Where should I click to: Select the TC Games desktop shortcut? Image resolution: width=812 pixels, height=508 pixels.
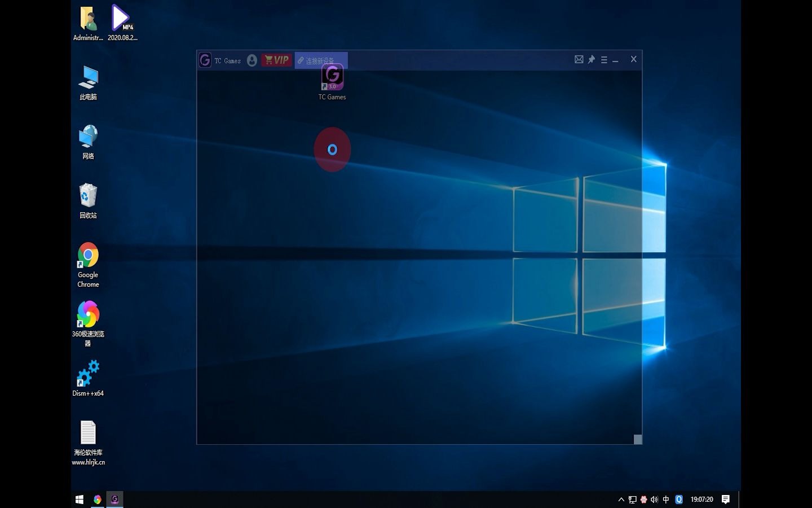coord(332,82)
